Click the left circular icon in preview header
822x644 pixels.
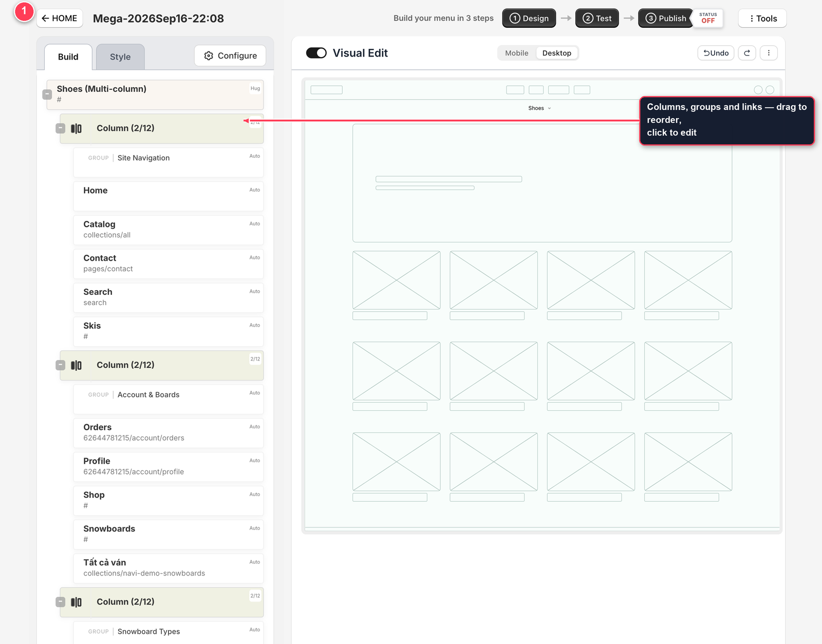pos(758,90)
